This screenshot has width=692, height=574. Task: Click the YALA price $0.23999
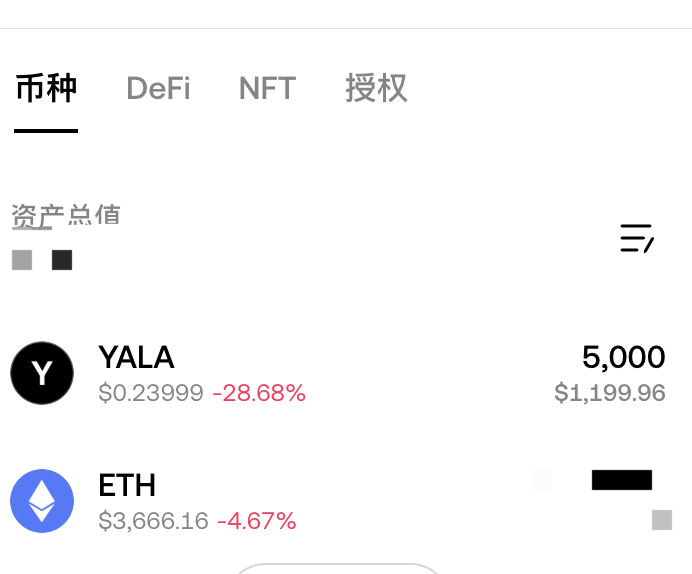(151, 393)
